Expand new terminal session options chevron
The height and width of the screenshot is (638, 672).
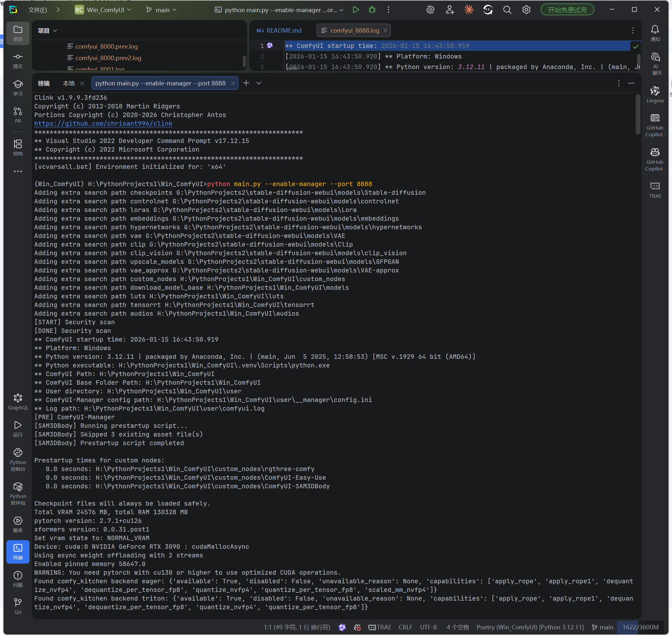pyautogui.click(x=259, y=83)
